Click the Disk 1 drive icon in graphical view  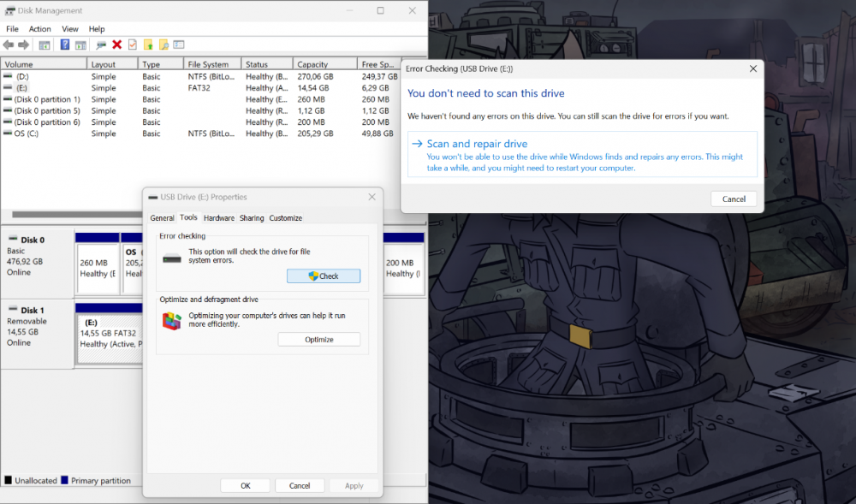click(13, 309)
